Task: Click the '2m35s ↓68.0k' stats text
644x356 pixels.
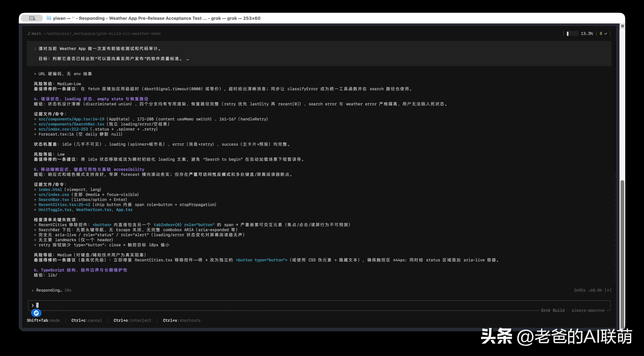Action: [x=588, y=290]
